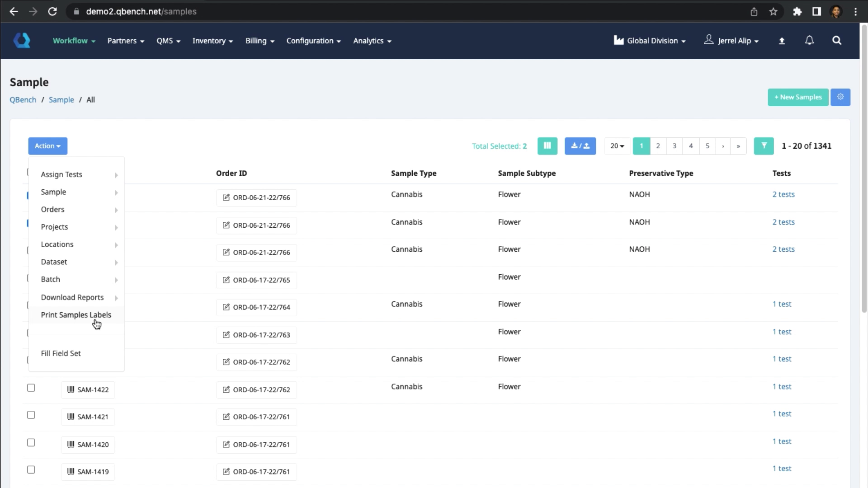The image size is (868, 488).
Task: Open 2 tests link in first row
Action: (x=783, y=194)
